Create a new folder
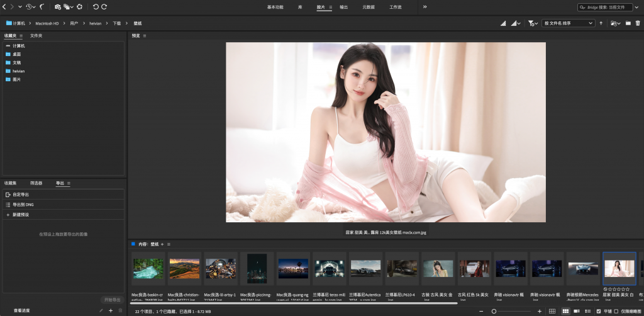The width and height of the screenshot is (644, 316). [628, 23]
